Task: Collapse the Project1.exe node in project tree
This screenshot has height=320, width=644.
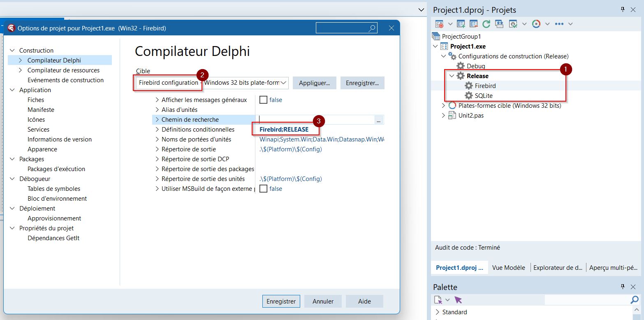Action: click(x=436, y=46)
